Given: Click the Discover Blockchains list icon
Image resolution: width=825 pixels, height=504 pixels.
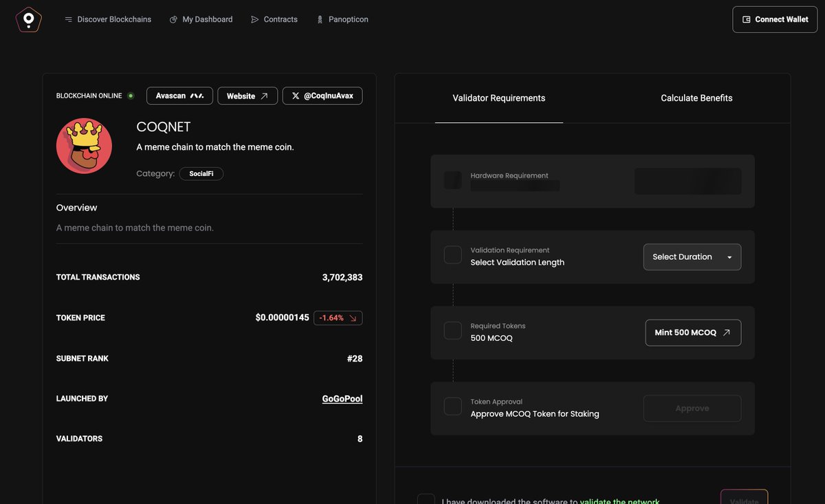Looking at the screenshot, I should pyautogui.click(x=69, y=19).
